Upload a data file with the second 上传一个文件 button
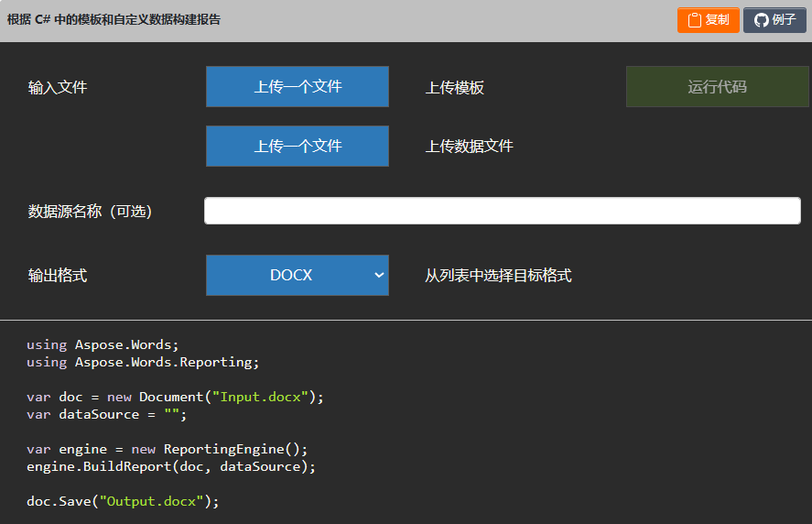This screenshot has height=524, width=812. tap(298, 147)
